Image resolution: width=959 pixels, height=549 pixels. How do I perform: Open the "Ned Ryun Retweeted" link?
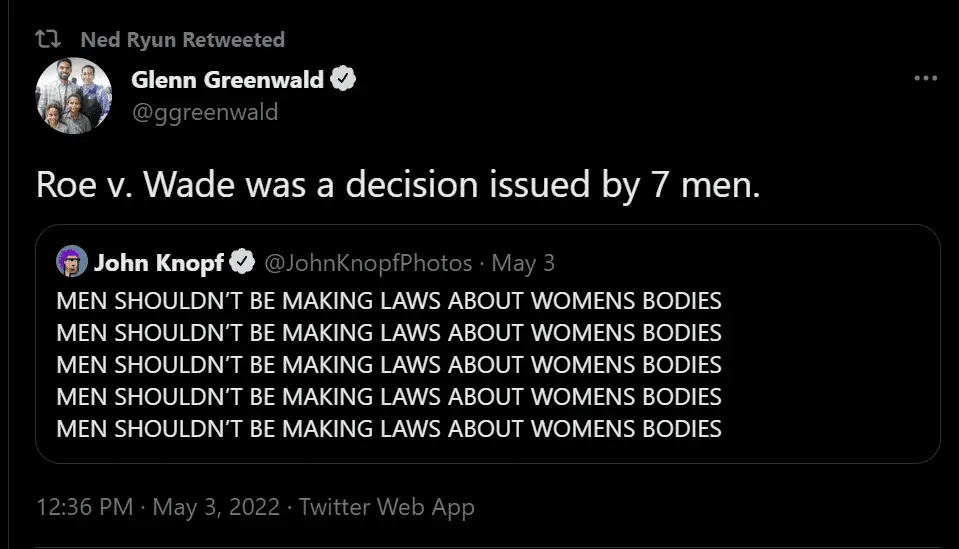pyautogui.click(x=182, y=40)
